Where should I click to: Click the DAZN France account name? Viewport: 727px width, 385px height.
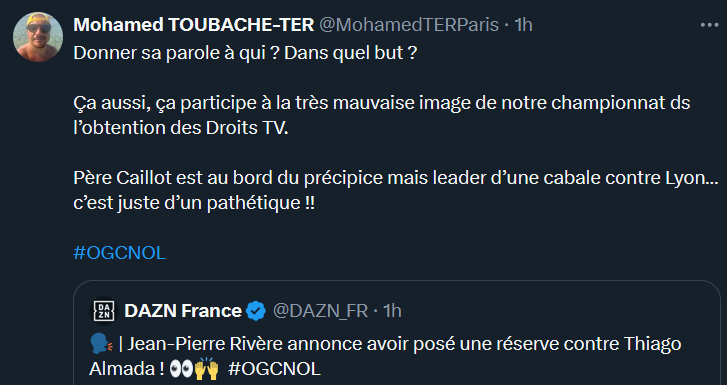click(183, 311)
